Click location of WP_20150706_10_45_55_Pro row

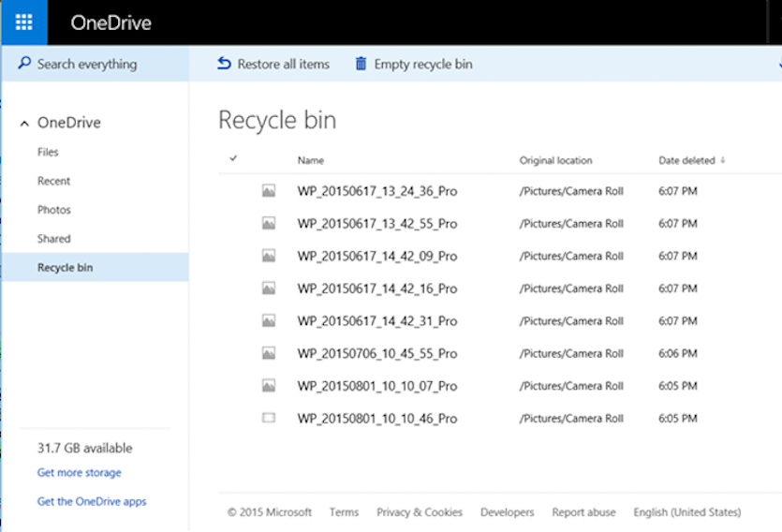[571, 353]
